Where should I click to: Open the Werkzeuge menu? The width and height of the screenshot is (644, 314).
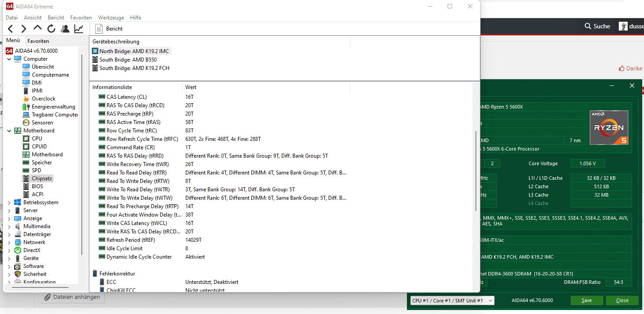(111, 18)
